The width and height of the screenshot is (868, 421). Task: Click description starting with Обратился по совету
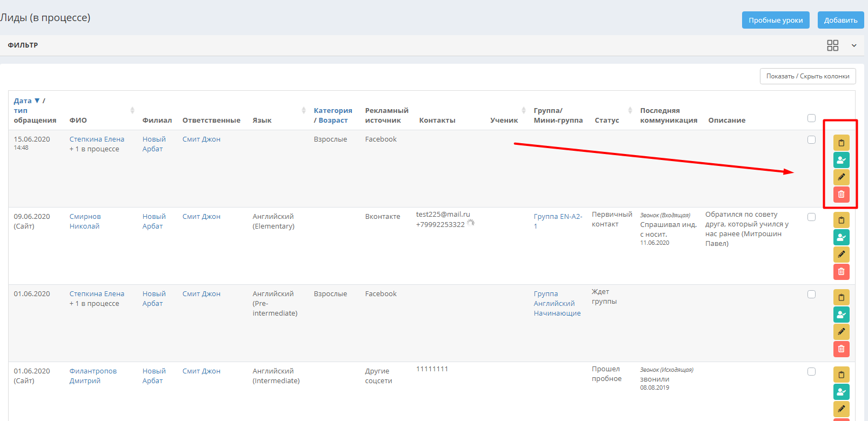[747, 229]
